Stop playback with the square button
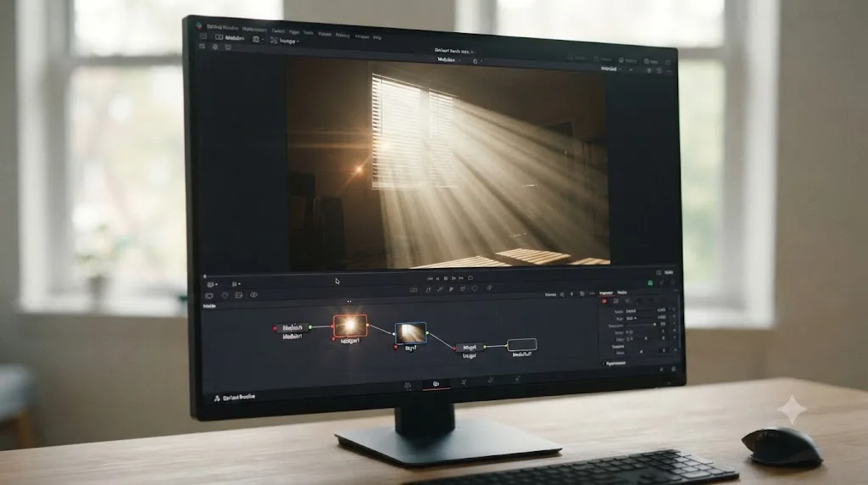This screenshot has width=868, height=485. tap(446, 278)
